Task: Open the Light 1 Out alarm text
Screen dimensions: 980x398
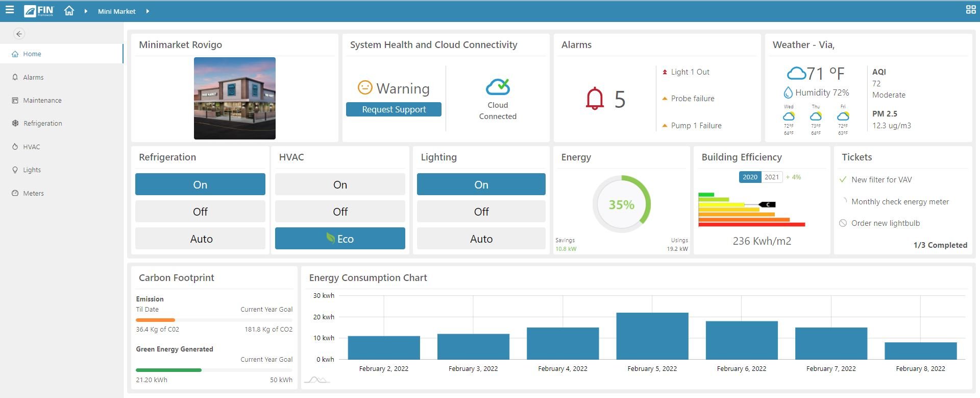Action: pos(690,72)
